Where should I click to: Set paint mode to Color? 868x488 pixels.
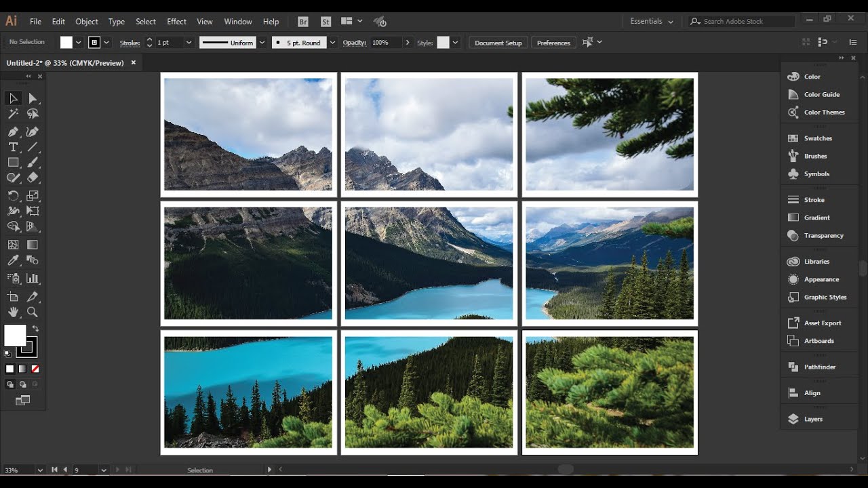pos(9,369)
